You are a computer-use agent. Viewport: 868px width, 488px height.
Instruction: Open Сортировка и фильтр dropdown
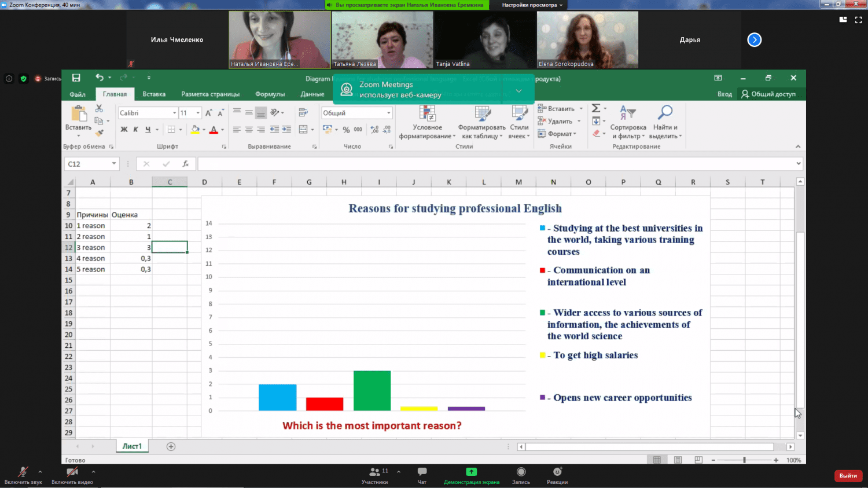[x=628, y=122]
